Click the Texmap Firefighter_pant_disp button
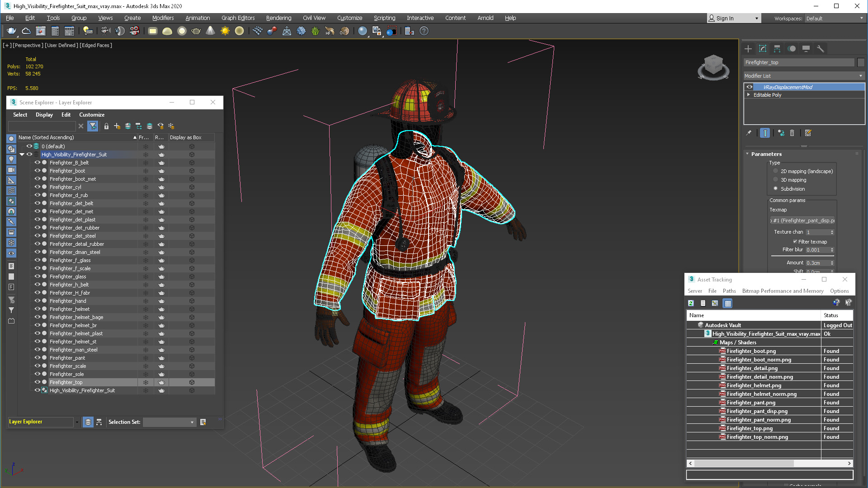 click(x=802, y=221)
